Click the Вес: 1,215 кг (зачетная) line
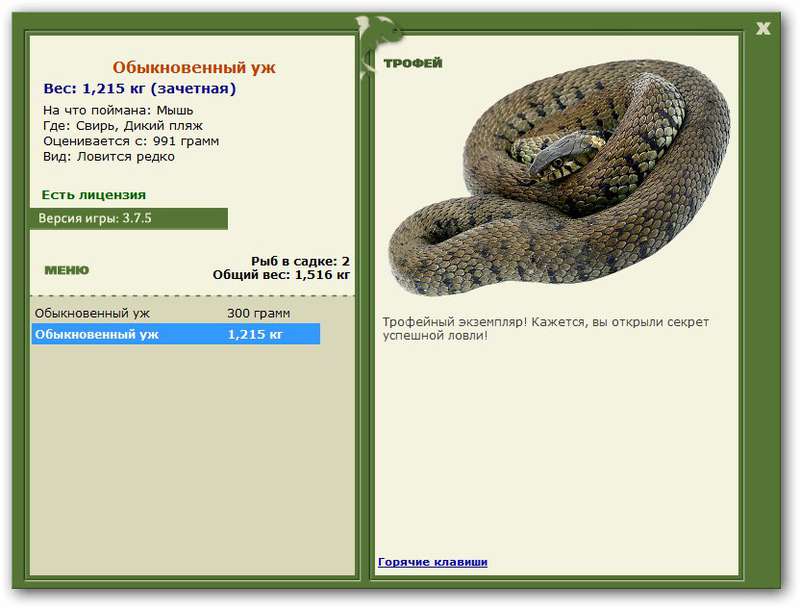Screen dimensions: 800x608 (x=140, y=89)
